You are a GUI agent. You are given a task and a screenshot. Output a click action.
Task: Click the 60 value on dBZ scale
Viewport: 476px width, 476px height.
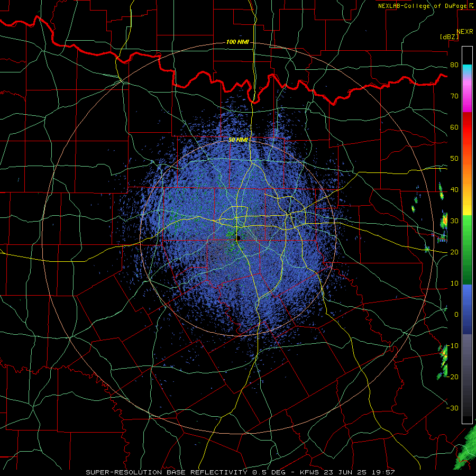click(x=454, y=127)
